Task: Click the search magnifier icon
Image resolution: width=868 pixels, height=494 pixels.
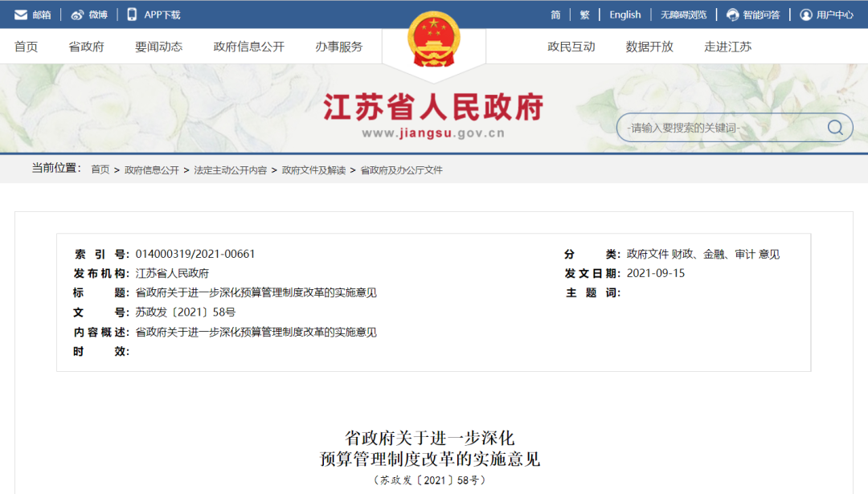Action: (835, 128)
